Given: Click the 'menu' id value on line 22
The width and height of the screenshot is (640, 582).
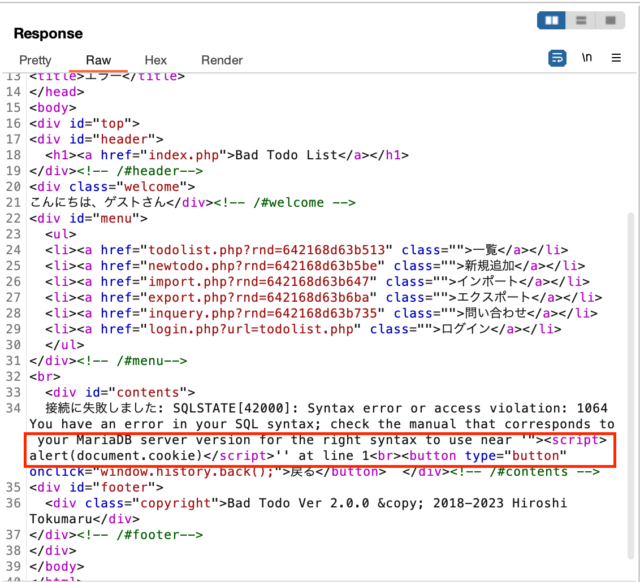Looking at the screenshot, I should click(116, 218).
